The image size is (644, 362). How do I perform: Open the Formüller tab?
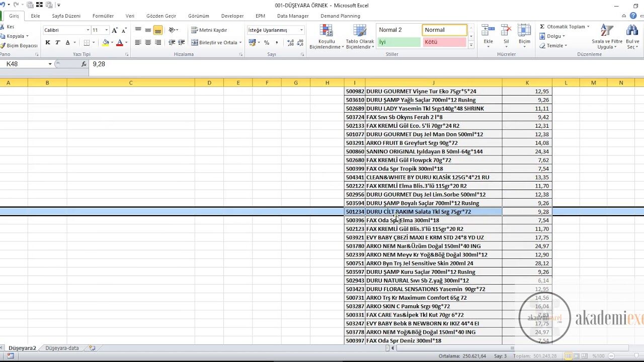(103, 16)
